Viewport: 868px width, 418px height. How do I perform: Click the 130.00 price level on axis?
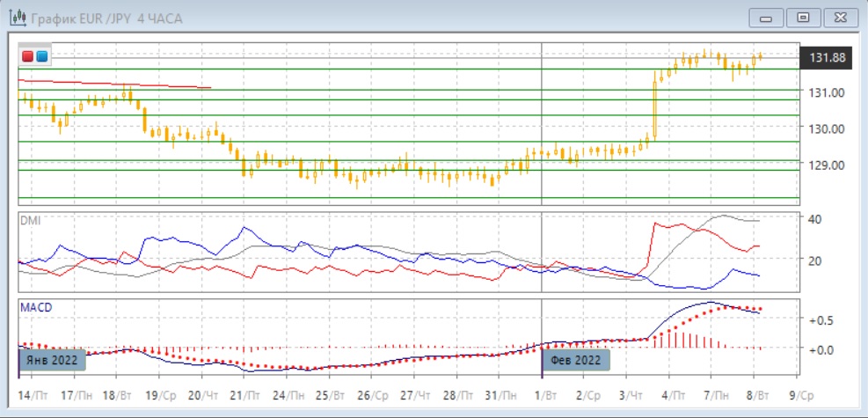826,128
